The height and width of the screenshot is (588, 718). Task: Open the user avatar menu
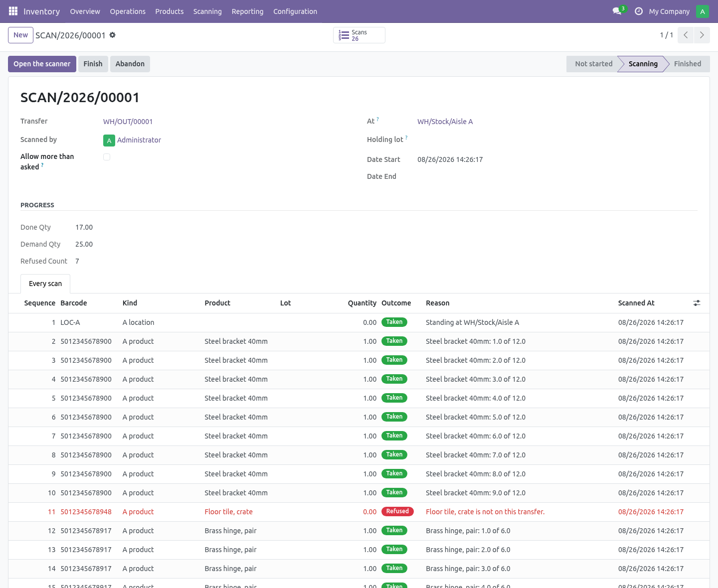click(x=703, y=11)
